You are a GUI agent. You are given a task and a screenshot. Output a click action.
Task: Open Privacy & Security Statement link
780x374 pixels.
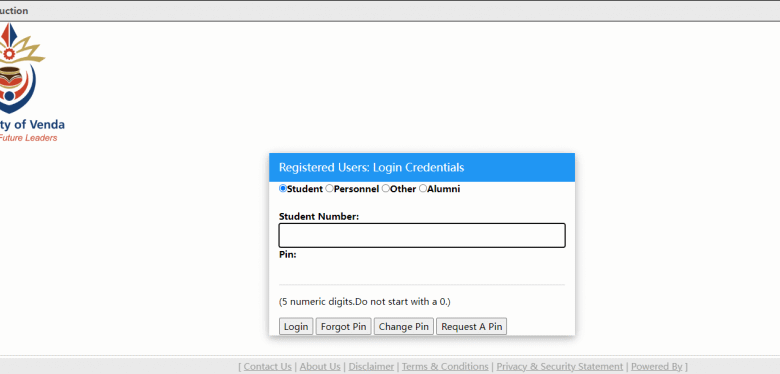560,367
